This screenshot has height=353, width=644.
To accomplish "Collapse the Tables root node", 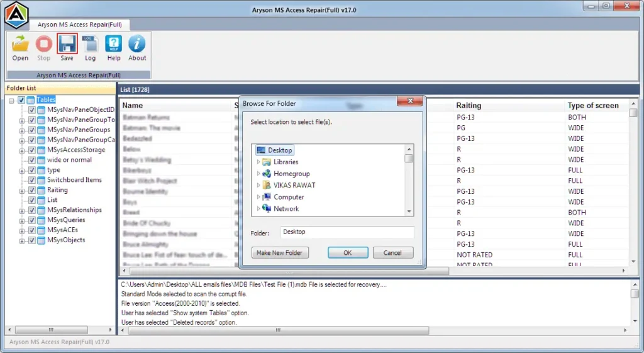I will pyautogui.click(x=11, y=100).
